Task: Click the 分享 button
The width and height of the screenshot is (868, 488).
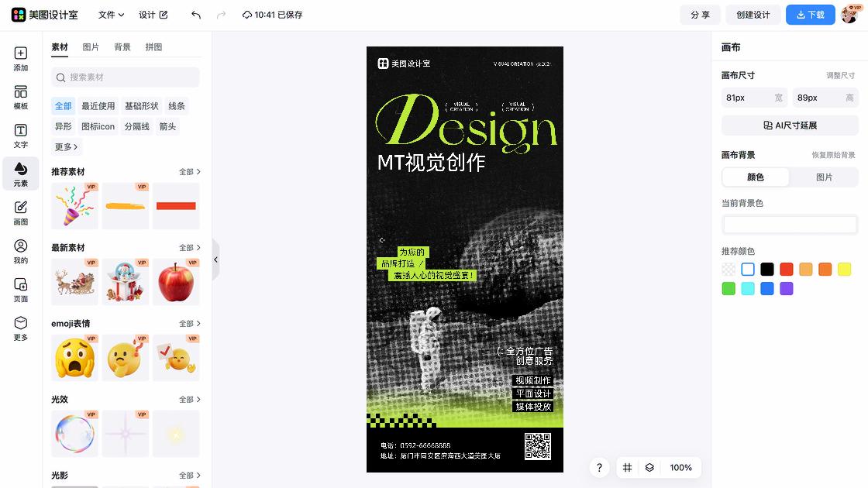Action: 701,15
